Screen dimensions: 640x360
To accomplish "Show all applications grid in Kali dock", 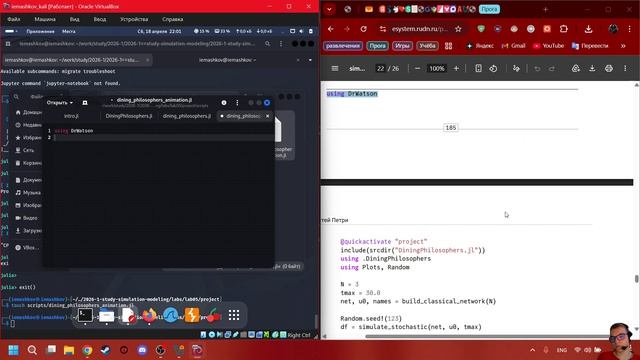I will tap(234, 315).
